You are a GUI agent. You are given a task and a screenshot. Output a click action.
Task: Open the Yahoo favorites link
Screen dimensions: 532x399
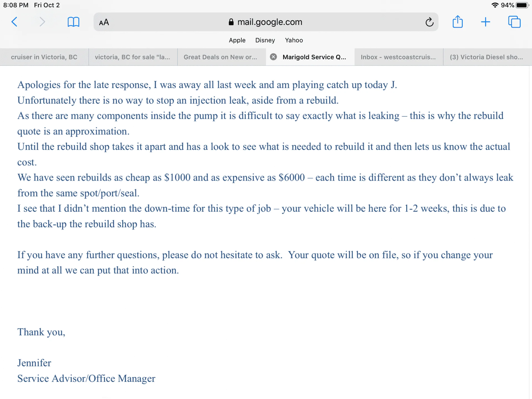(294, 40)
